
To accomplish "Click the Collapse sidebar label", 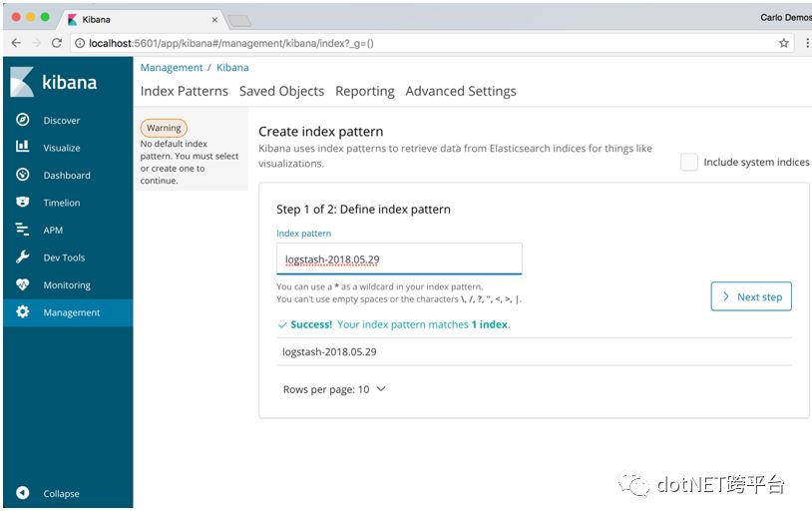I will [x=61, y=494].
